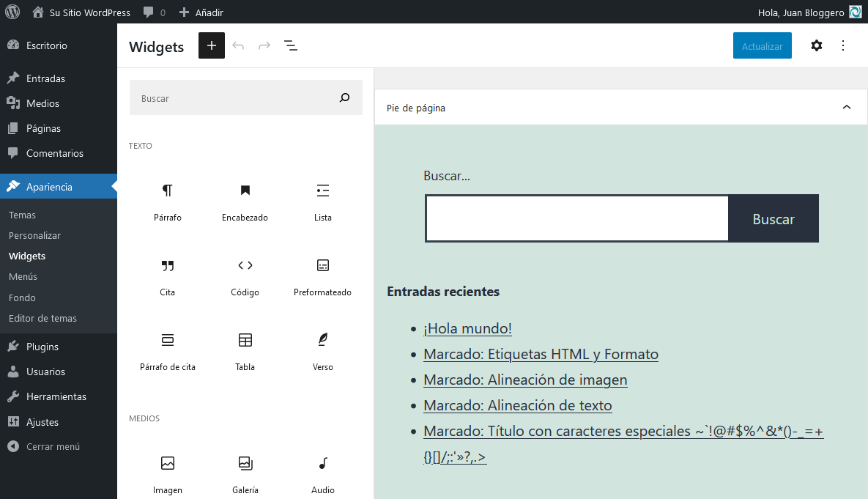Screen dimensions: 868x499
Task: Open editor settings with the gear icon
Action: tap(816, 45)
